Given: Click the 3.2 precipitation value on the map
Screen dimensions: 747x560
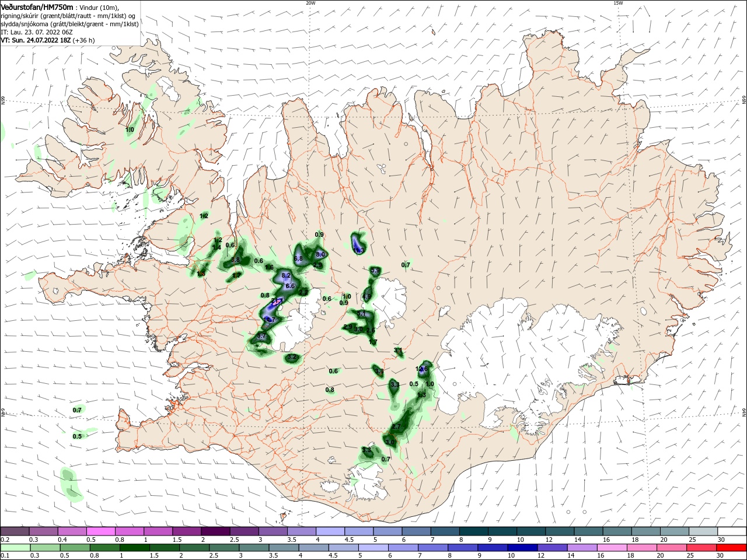Looking at the screenshot, I should click(292, 357).
